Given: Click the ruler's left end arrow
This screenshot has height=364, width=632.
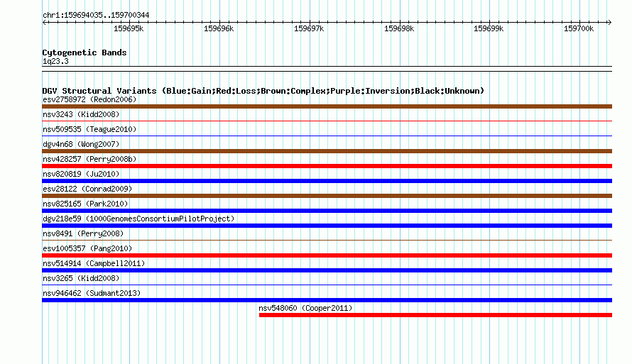Looking at the screenshot, I should 44,23.
